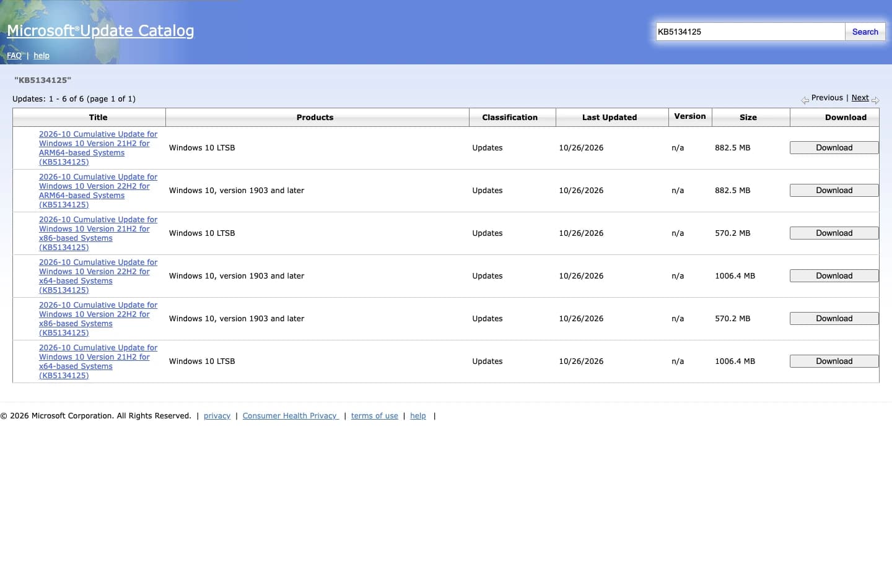Viewport: 892px width, 588px height.
Task: Download the 21H2 x86 update
Action: point(834,233)
